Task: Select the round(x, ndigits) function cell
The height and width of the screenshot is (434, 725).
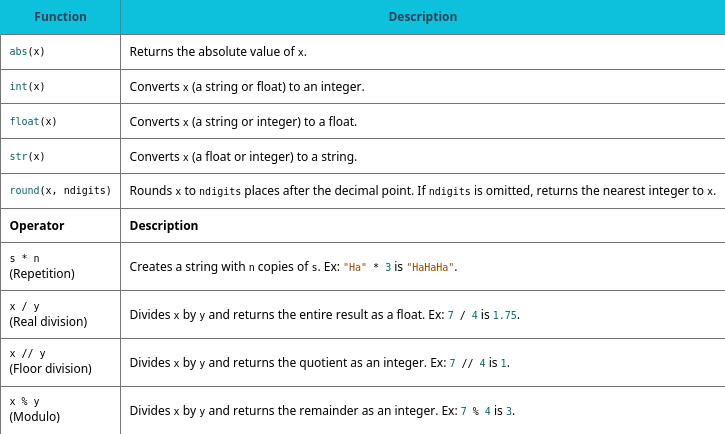Action: click(60, 191)
